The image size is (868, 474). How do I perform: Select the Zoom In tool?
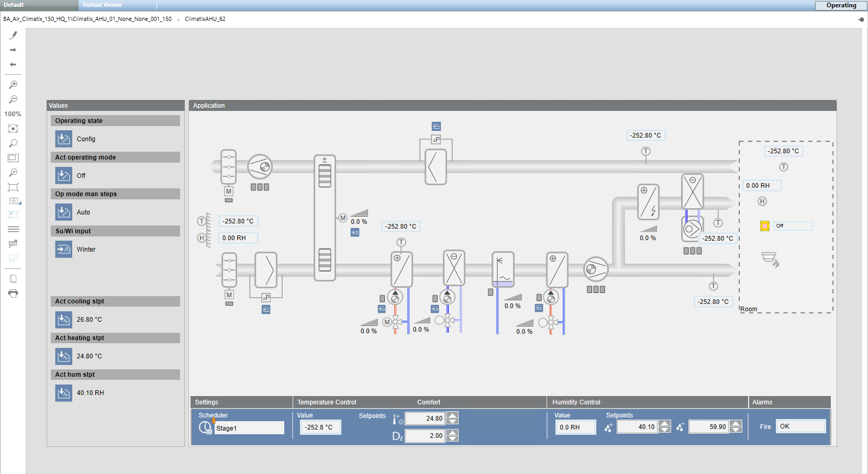pyautogui.click(x=13, y=84)
